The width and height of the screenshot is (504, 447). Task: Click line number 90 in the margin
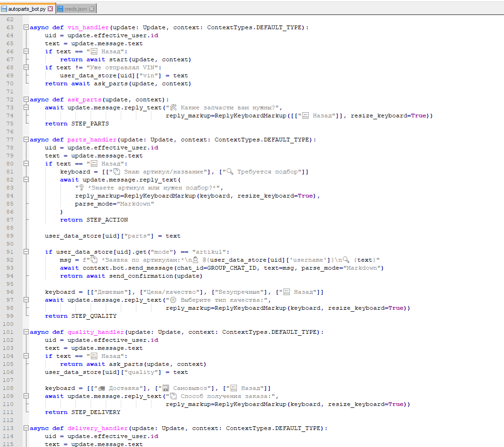coord(10,244)
